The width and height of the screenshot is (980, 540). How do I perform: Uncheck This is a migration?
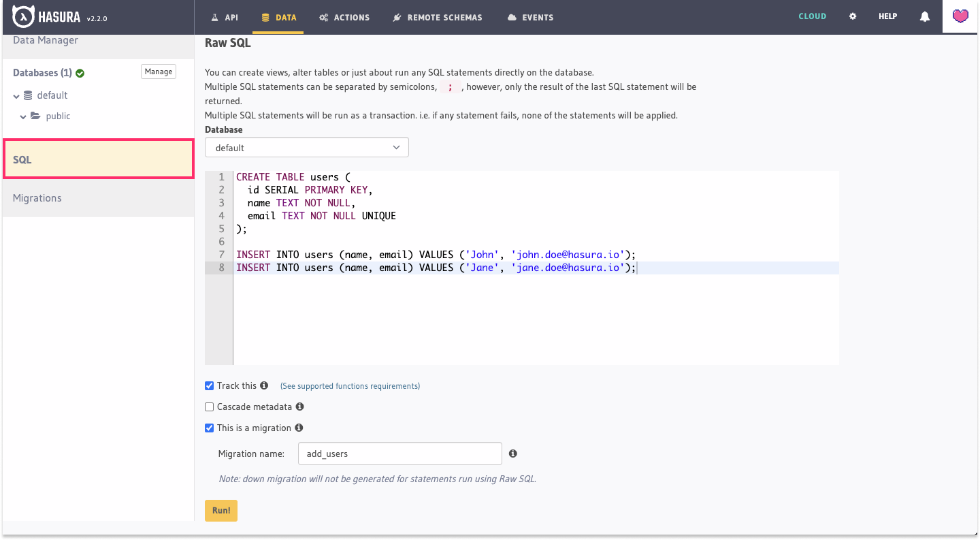point(209,428)
